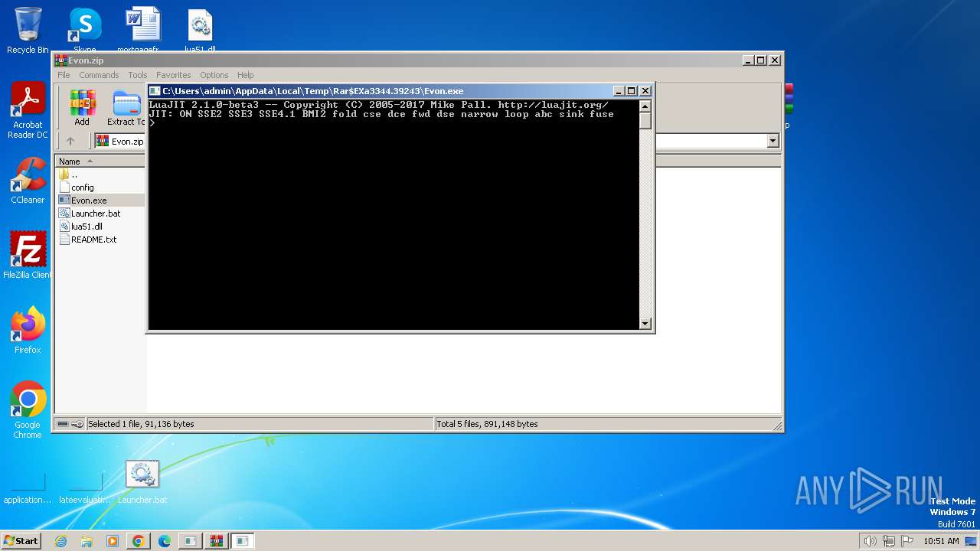980x551 pixels.
Task: Open the Options menu
Action: tap(214, 75)
